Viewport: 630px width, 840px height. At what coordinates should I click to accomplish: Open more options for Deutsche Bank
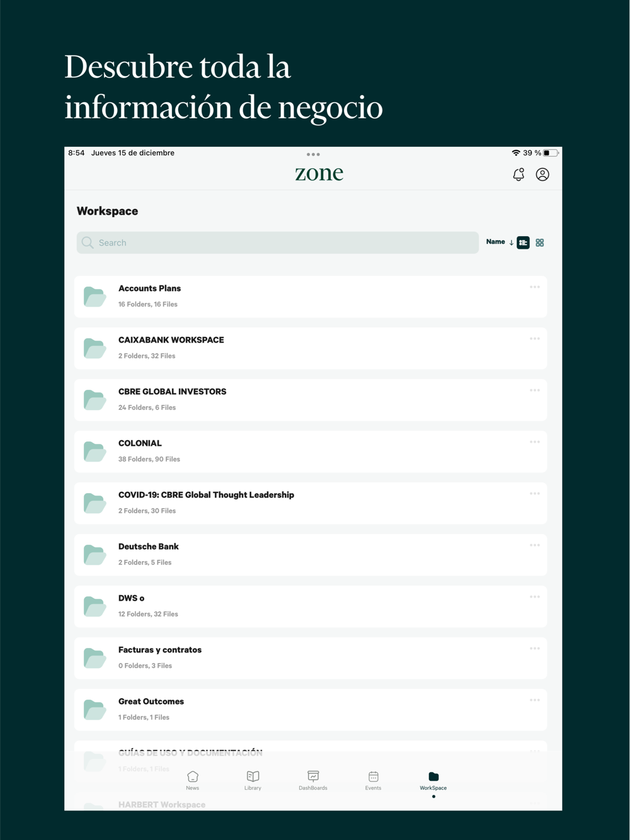click(535, 545)
